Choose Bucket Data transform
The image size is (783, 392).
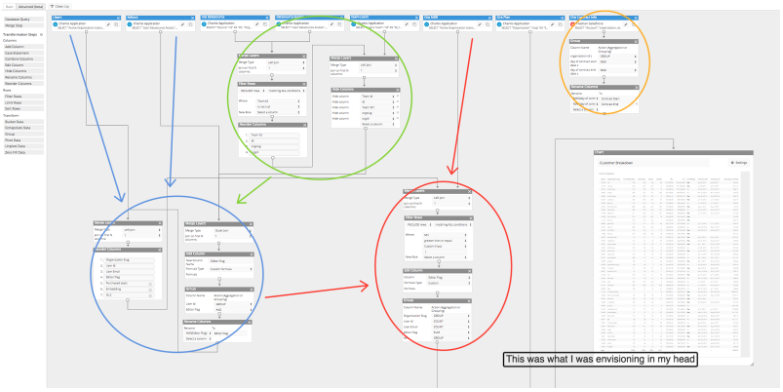(23, 121)
